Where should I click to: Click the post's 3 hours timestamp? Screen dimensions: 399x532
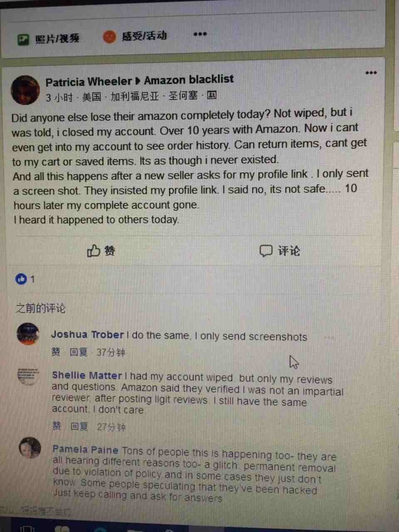tap(59, 98)
